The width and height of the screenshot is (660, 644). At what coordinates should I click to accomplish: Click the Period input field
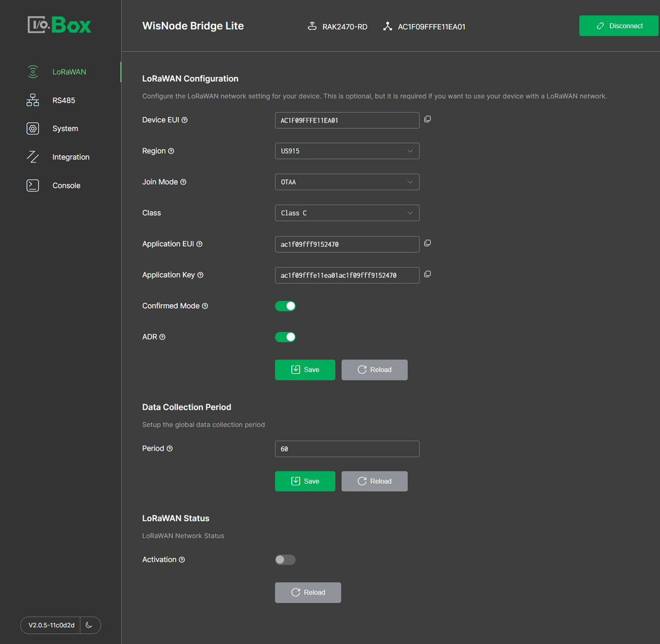(x=347, y=449)
